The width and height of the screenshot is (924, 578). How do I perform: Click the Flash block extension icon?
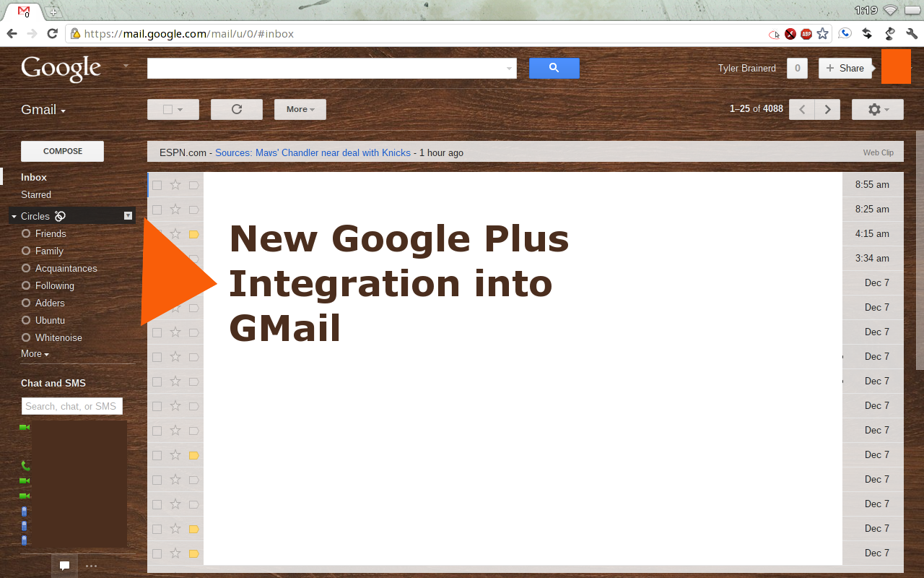(790, 34)
